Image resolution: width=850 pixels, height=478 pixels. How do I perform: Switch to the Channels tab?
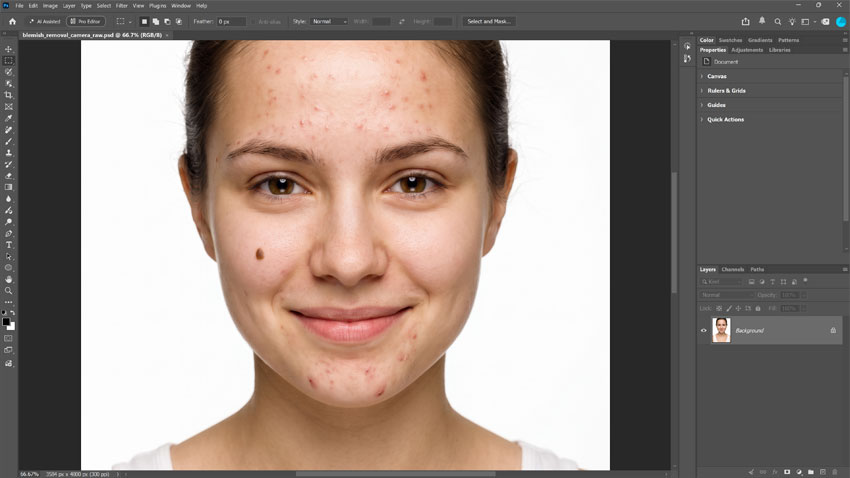733,269
